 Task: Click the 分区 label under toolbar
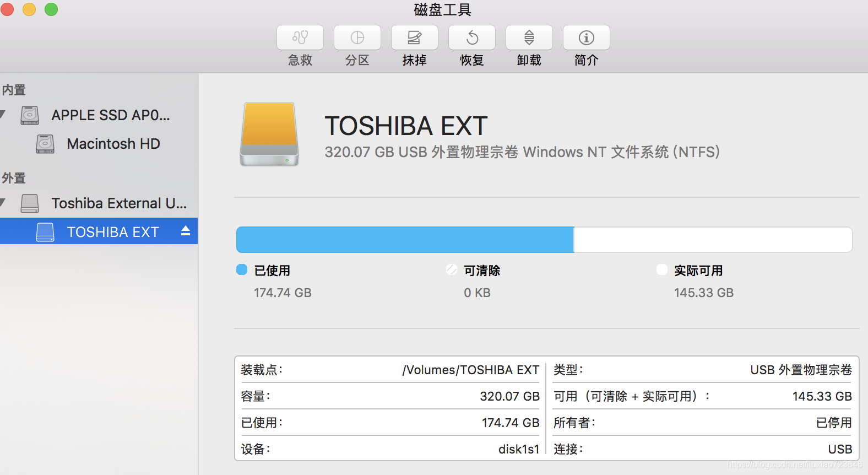357,60
